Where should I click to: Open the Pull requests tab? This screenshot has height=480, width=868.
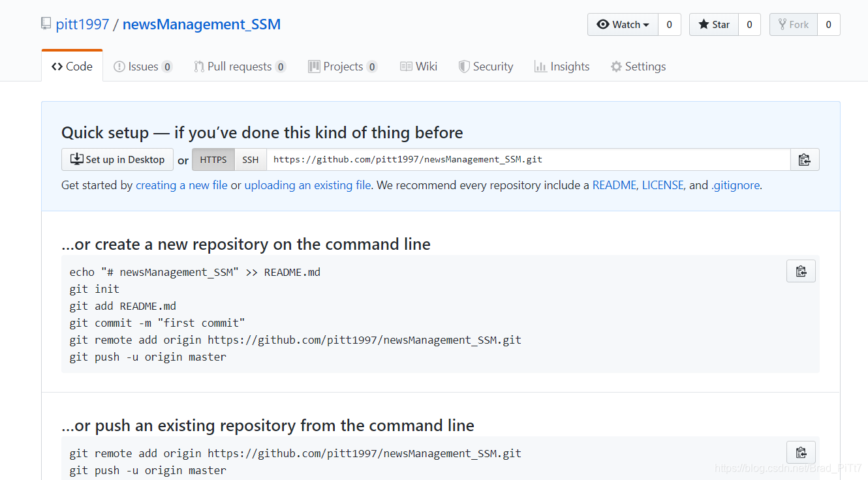pos(240,67)
